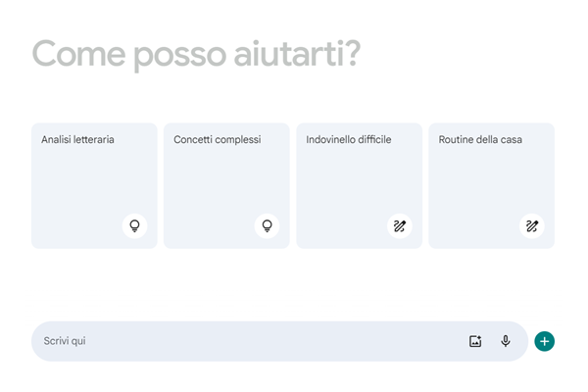Click the lightbulb icon on Analisi letteraria card

pos(134,226)
